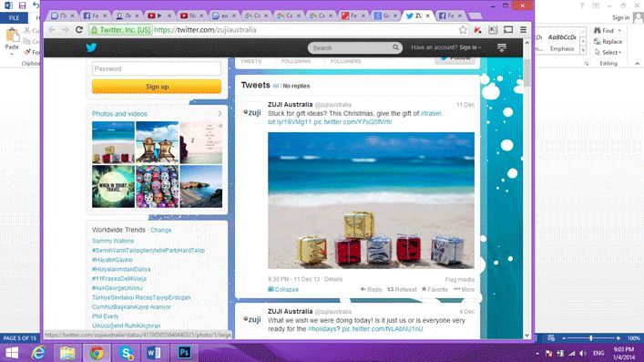The height and width of the screenshot is (362, 644).
Task: Open the Phil Everly trend
Action: point(105,316)
